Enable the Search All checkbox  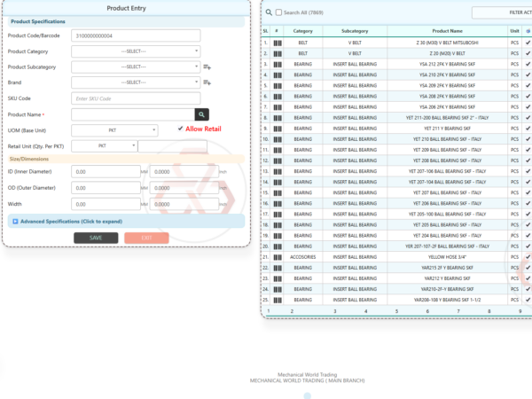[x=278, y=12]
